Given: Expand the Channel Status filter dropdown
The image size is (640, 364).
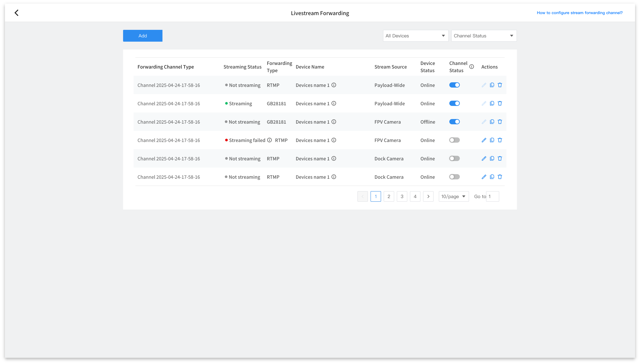Looking at the screenshot, I should 484,36.
